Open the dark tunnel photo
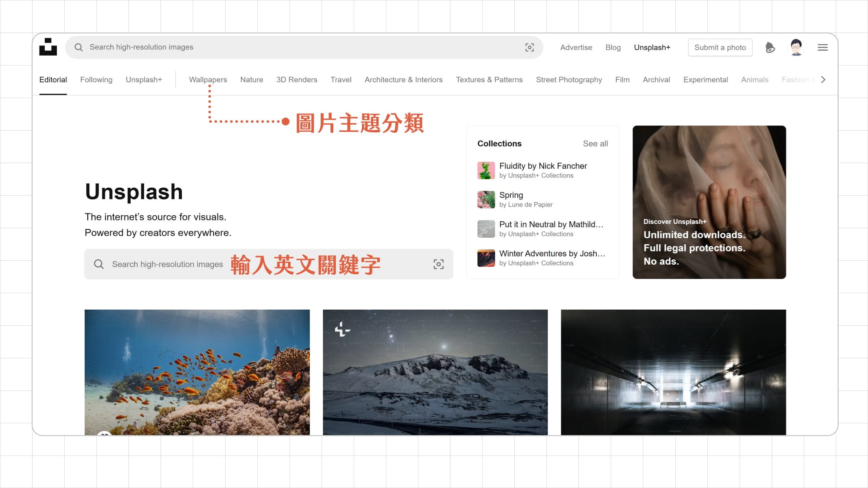The height and width of the screenshot is (488, 868). [673, 372]
